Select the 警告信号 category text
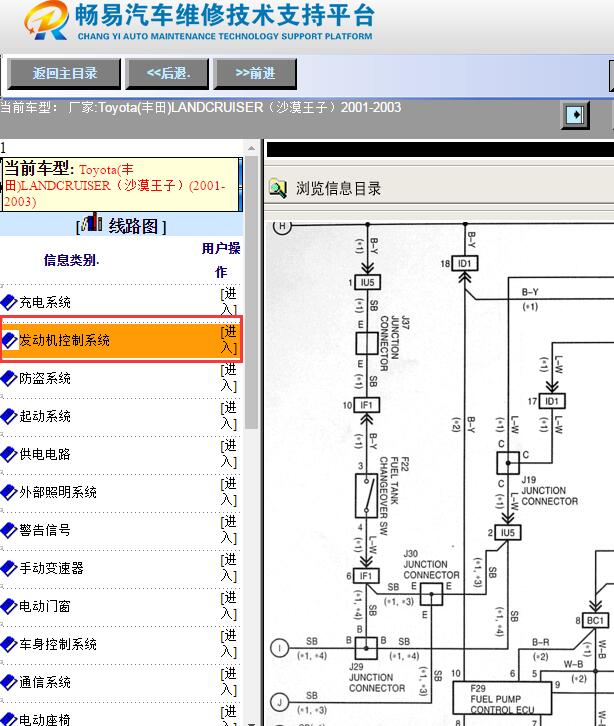The height and width of the screenshot is (726, 614). click(x=45, y=530)
